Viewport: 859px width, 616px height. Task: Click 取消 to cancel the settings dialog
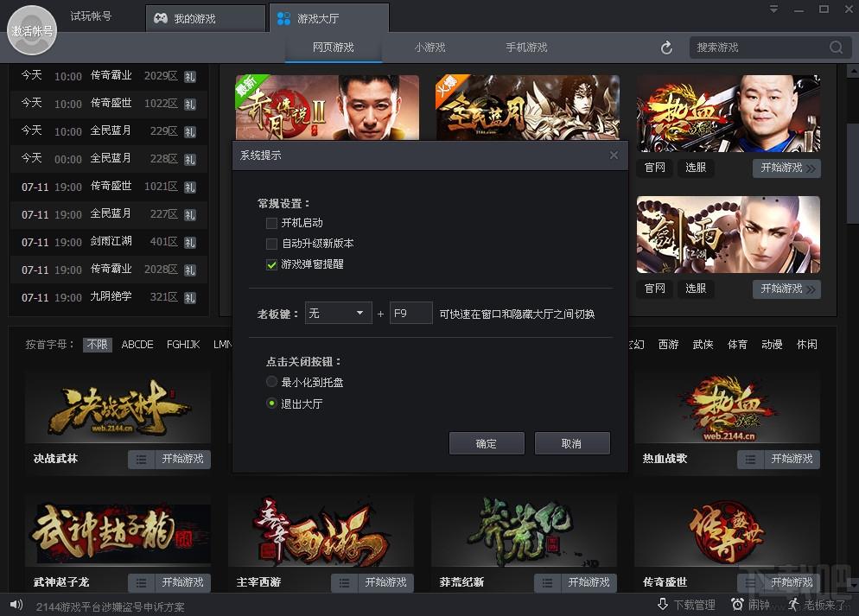572,443
